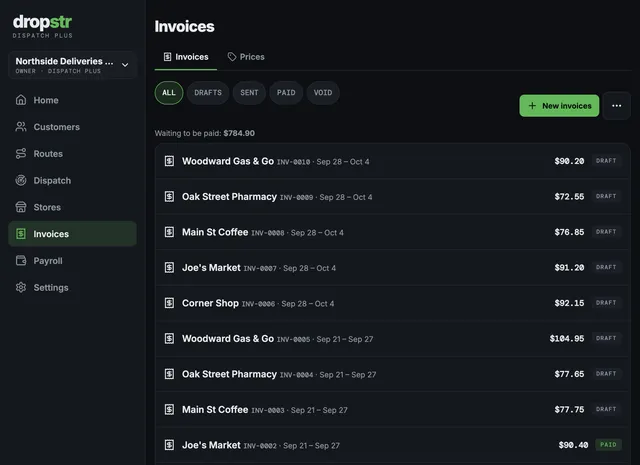This screenshot has height=465, width=640.
Task: Navigate to Dispatch page
Action: click(73, 180)
